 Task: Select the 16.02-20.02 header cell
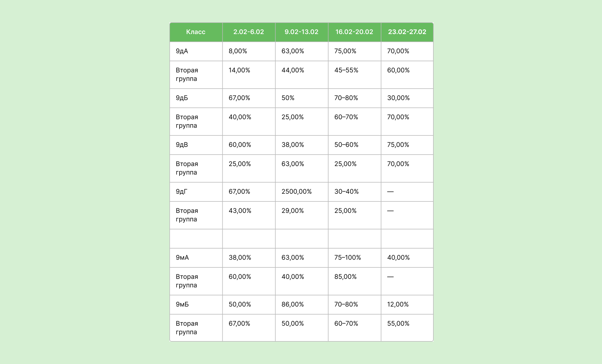(355, 32)
